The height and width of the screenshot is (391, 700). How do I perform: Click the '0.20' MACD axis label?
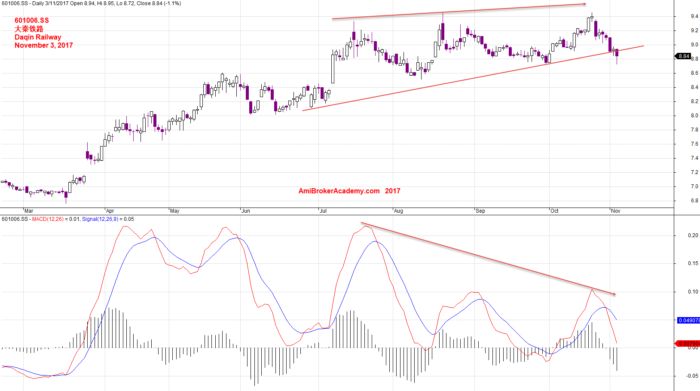point(693,235)
